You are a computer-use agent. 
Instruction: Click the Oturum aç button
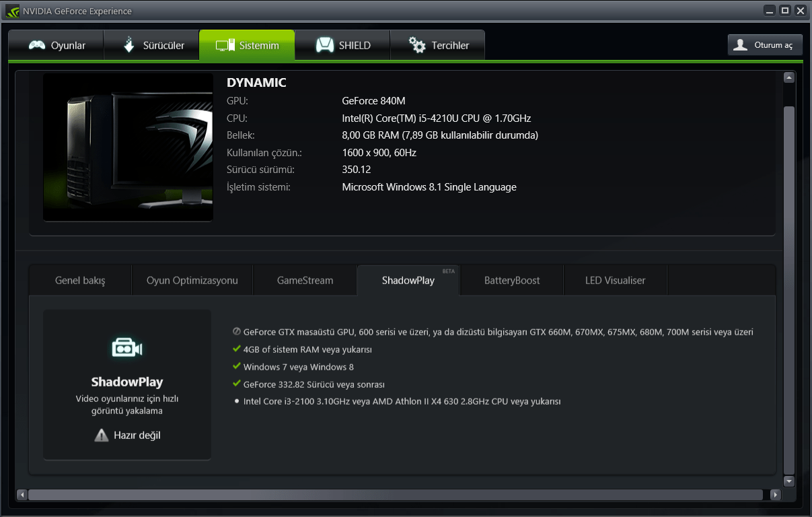(765, 45)
